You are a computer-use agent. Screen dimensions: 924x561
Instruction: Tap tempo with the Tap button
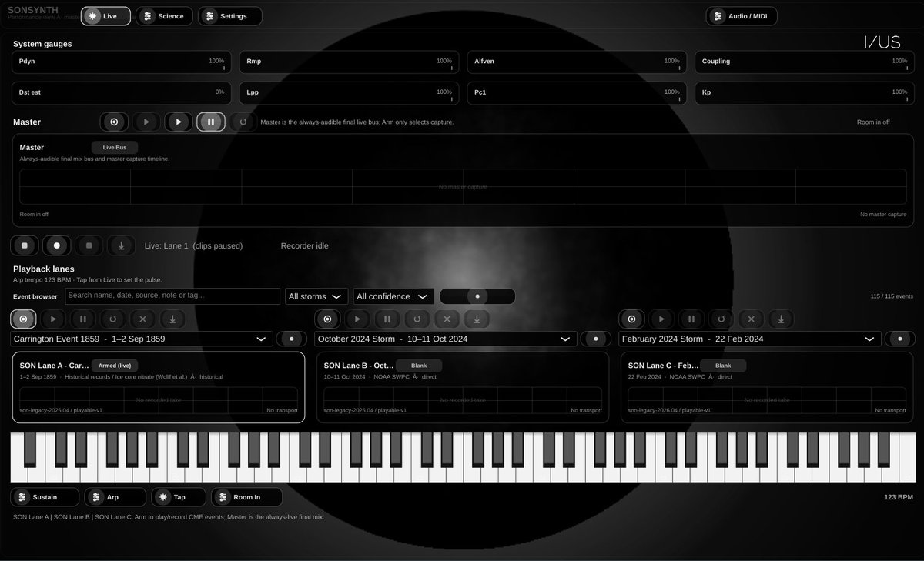coord(179,497)
